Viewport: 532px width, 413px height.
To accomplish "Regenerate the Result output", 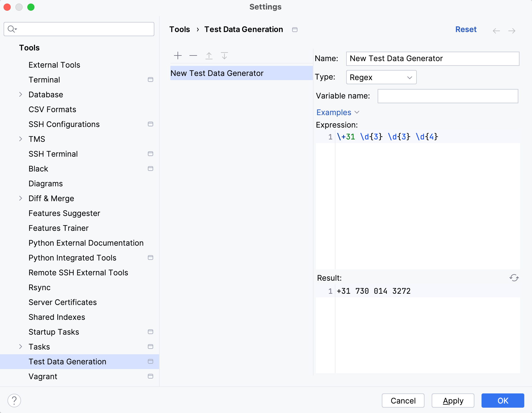I will [514, 278].
